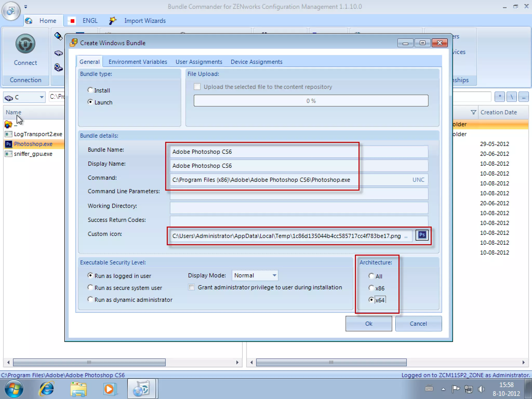Open Internet Explorer from the taskbar

[x=46, y=389]
